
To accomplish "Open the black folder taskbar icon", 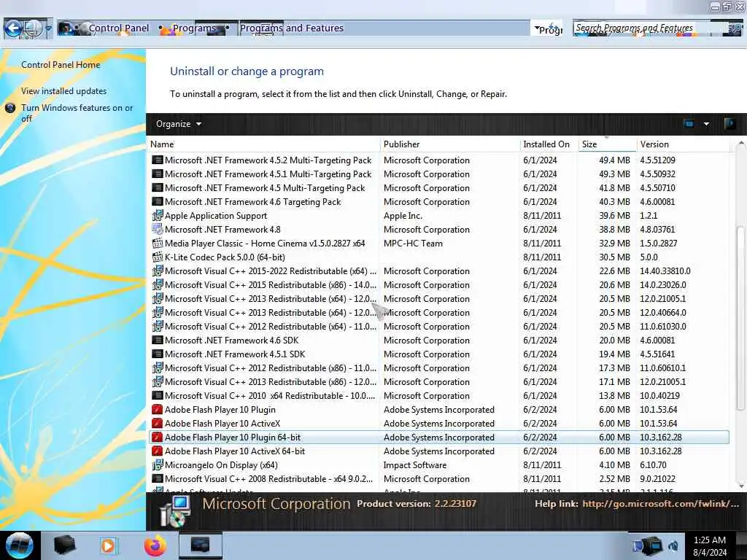I will point(64,545).
